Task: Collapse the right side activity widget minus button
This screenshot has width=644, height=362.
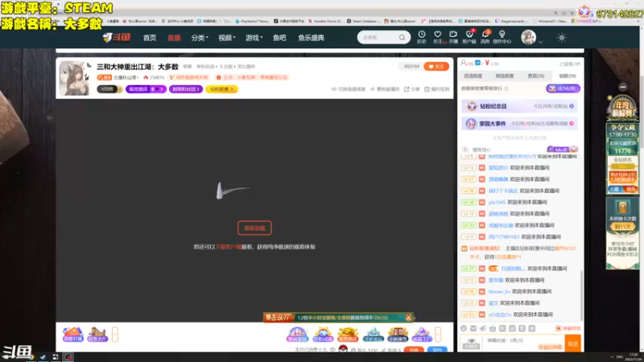Action: 622,87
